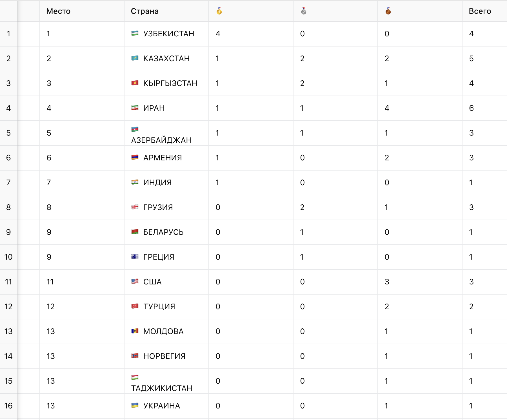Click the США country cell
Viewport: 507px width, 420px height.
click(166, 282)
